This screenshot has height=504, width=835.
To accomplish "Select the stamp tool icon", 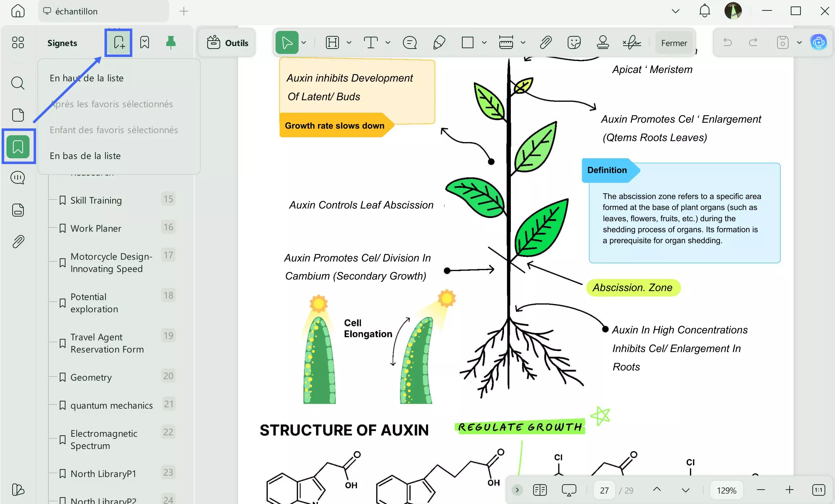I will (x=603, y=43).
